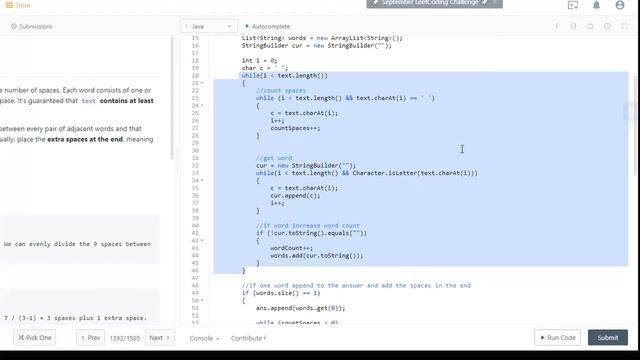
Task: Go to next problem with Next
Action: (x=160, y=338)
